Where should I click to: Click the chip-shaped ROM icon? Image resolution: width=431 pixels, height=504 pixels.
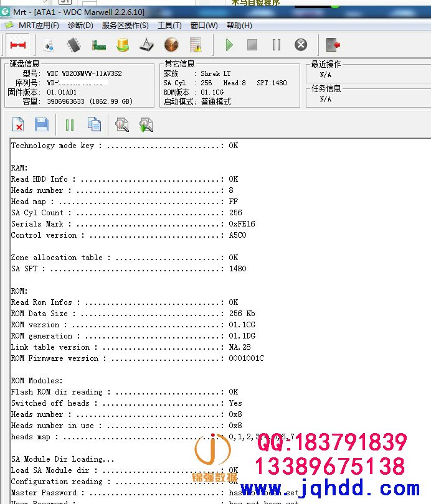pos(74,45)
